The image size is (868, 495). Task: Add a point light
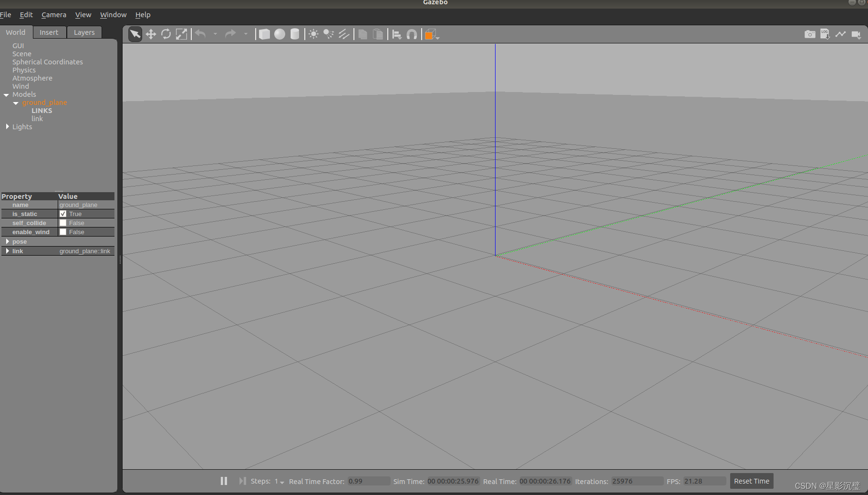click(x=313, y=34)
